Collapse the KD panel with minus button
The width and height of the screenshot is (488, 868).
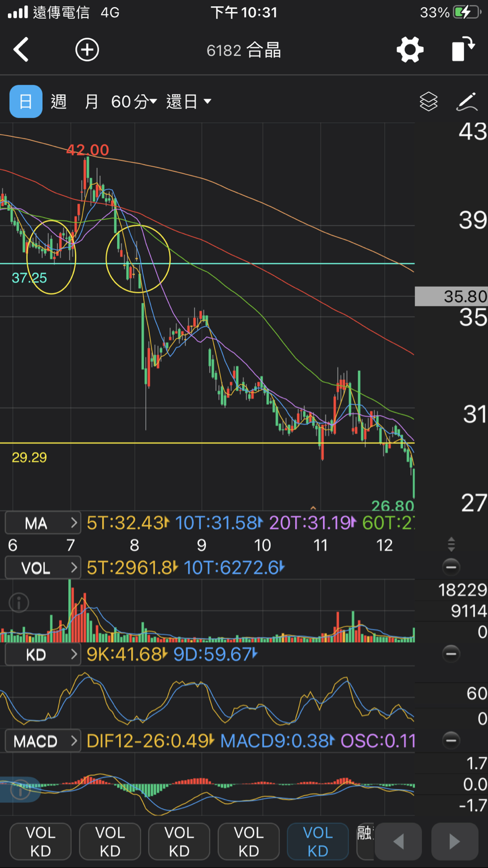click(451, 653)
